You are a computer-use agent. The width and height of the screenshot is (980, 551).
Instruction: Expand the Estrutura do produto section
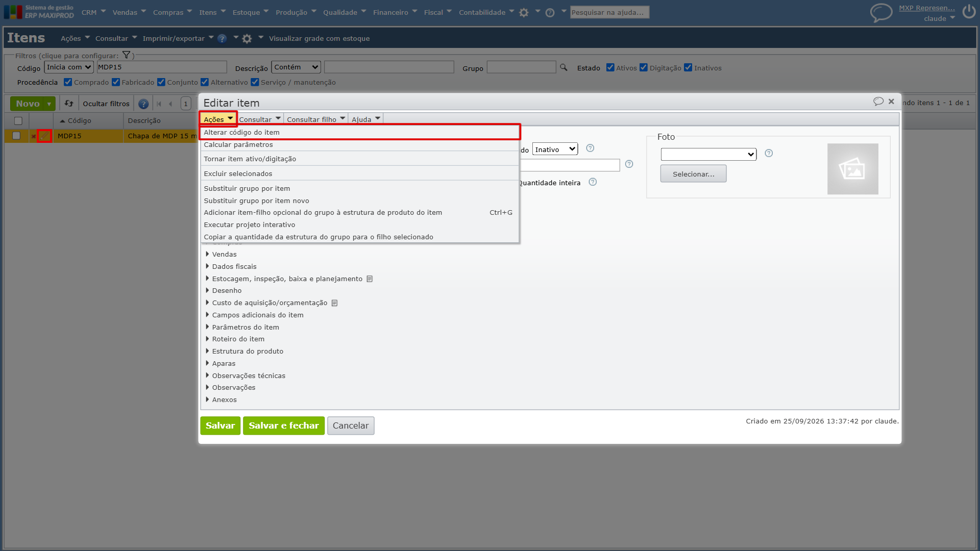click(x=248, y=351)
